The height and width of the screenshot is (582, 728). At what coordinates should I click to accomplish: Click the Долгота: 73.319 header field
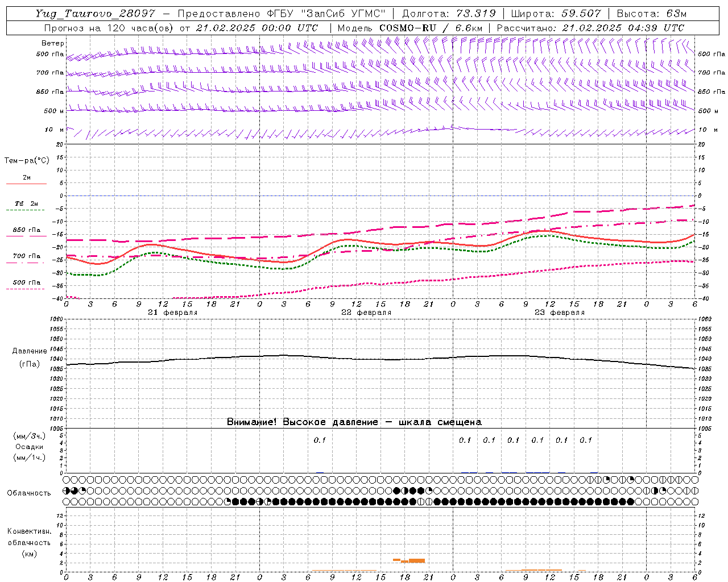[x=449, y=14]
